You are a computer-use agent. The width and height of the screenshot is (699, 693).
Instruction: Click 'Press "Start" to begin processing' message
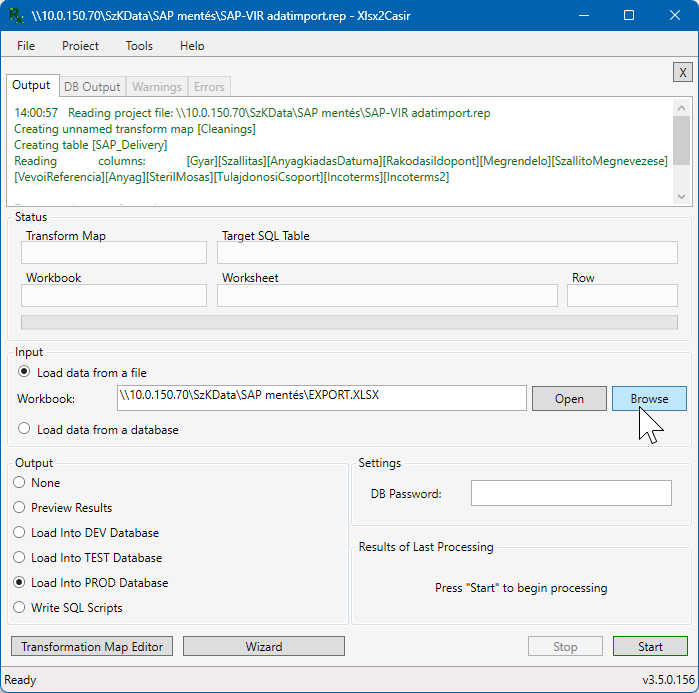[521, 588]
